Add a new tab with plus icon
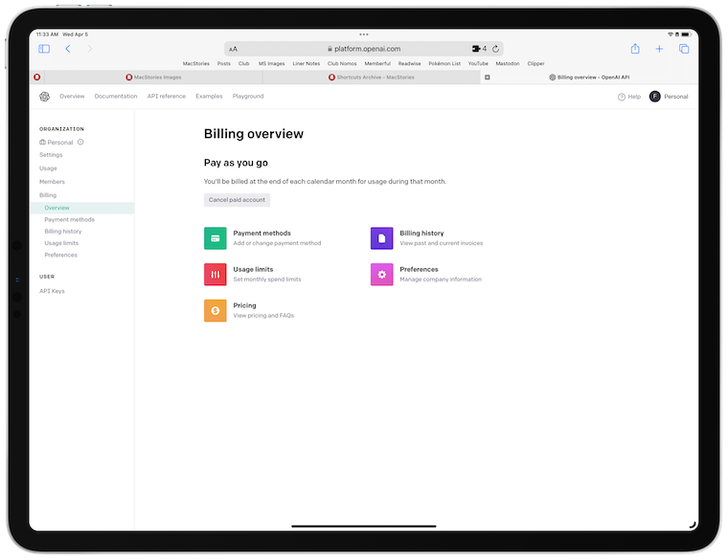 [x=659, y=49]
